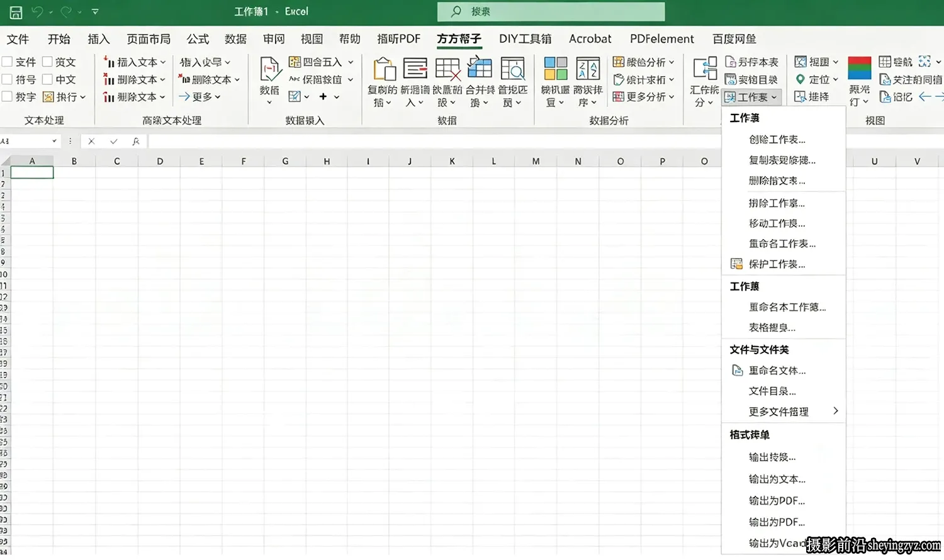Image resolution: width=944 pixels, height=560 pixels.
Task: Click the confirm checkmark beside the formula bar
Action: coord(113,142)
